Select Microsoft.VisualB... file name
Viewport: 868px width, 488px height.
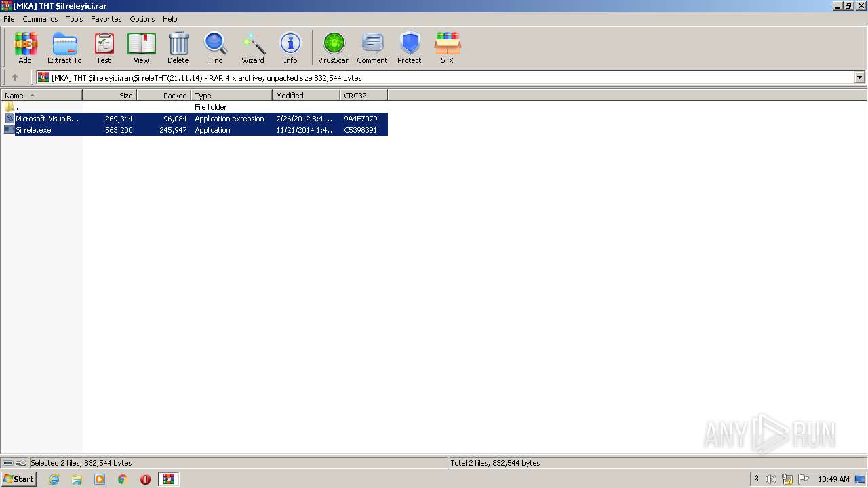pos(47,119)
